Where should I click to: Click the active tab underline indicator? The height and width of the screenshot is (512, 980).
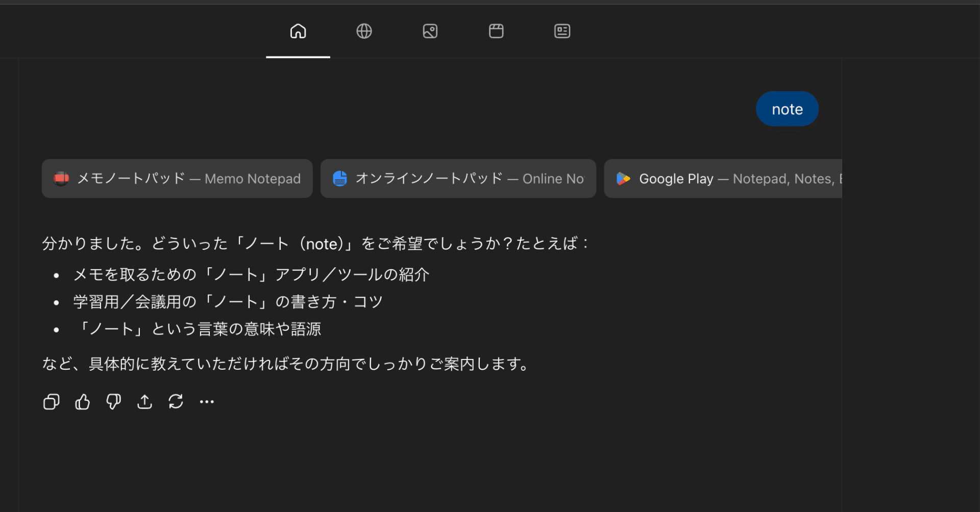(298, 58)
